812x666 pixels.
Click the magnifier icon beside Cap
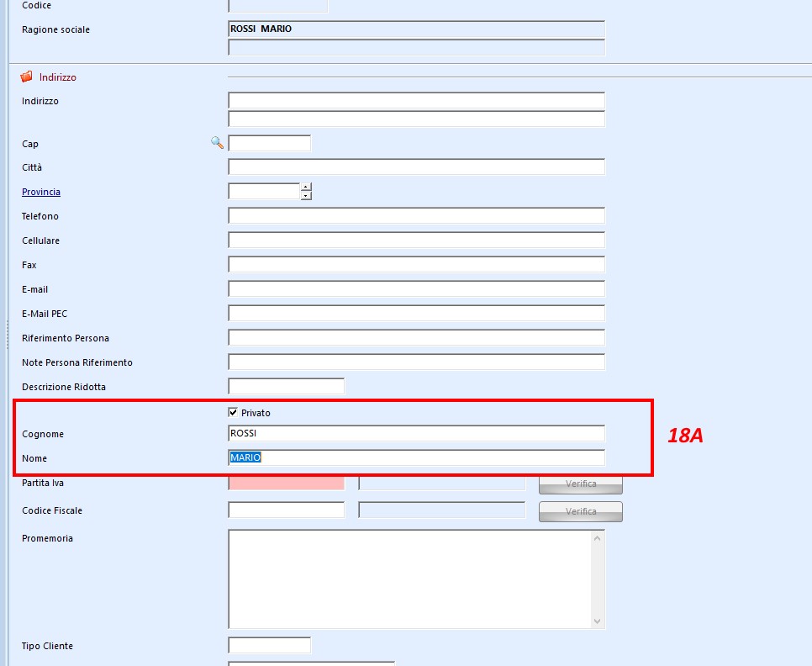pos(217,143)
